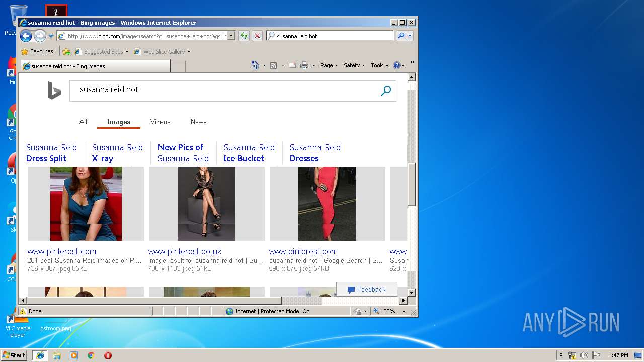
Task: Click the RSS feeds icon
Action: click(x=273, y=65)
